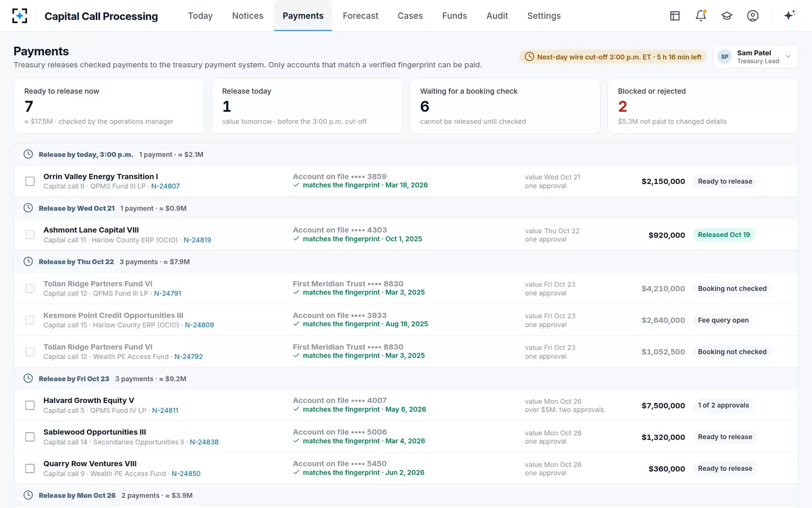Open notice link N-24838

click(x=204, y=442)
